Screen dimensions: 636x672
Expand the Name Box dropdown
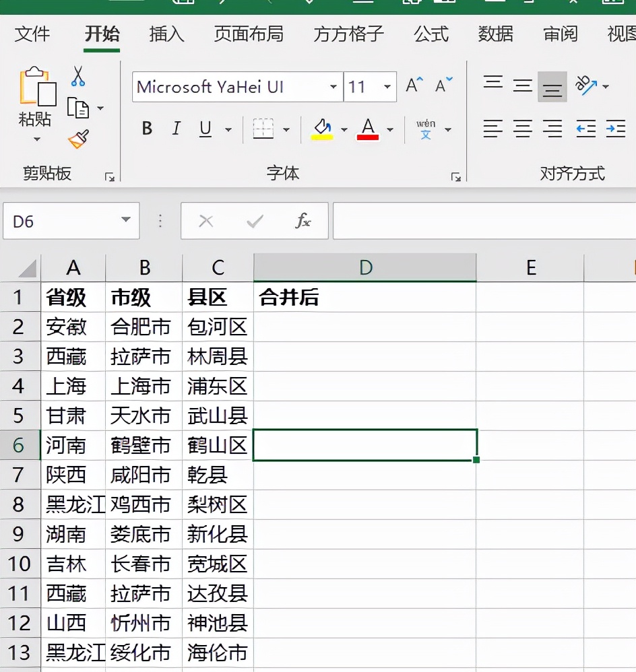click(126, 220)
